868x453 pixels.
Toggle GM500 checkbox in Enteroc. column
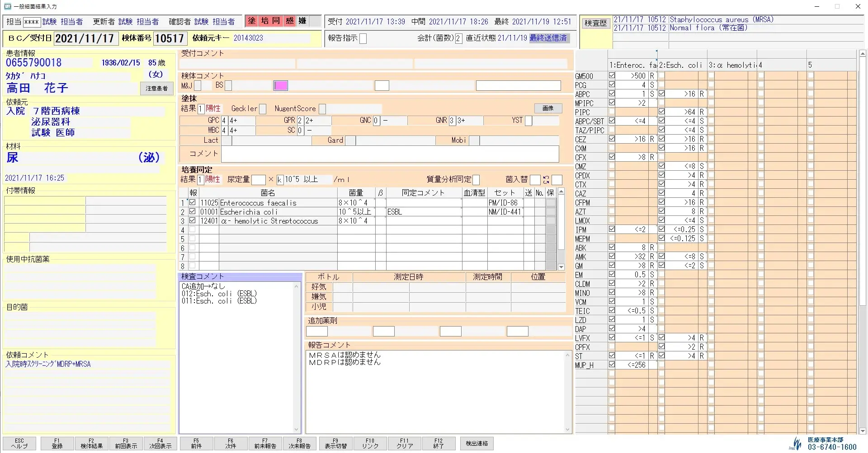click(612, 75)
